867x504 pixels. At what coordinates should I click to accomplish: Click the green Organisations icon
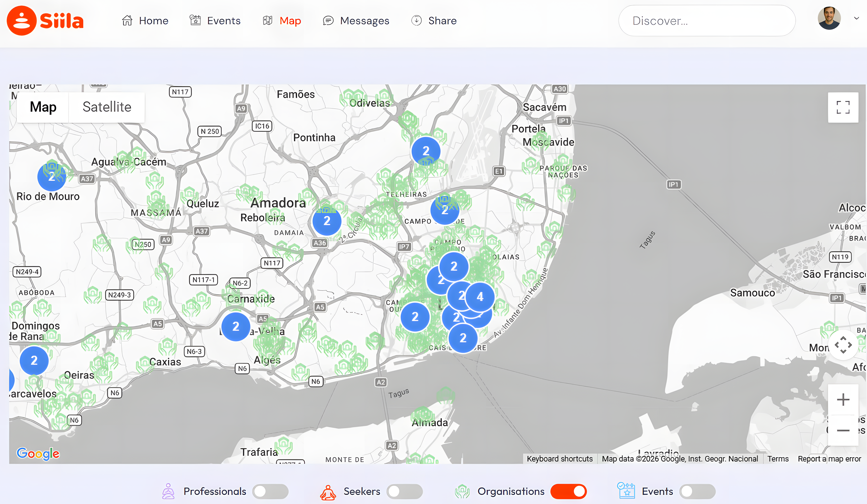click(x=462, y=491)
